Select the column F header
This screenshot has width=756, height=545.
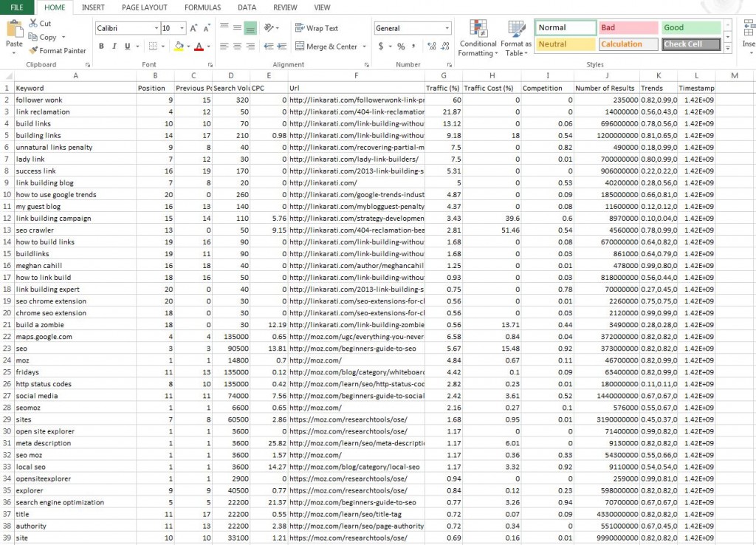pyautogui.click(x=356, y=76)
